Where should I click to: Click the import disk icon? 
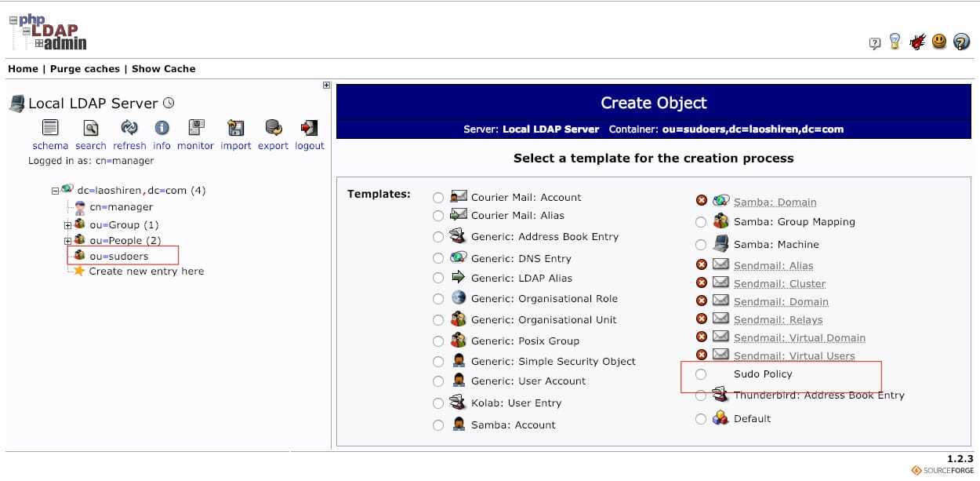(x=235, y=128)
